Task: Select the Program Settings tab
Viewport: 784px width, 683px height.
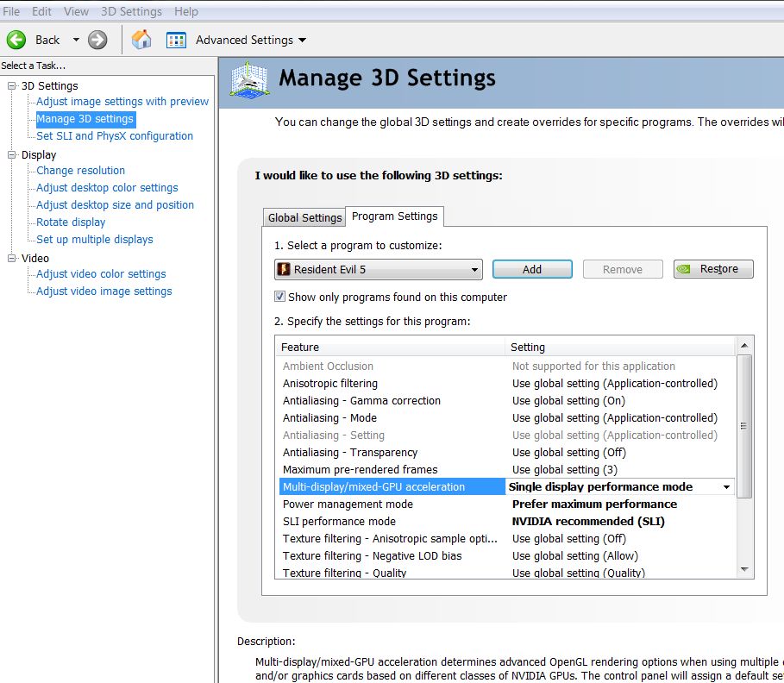Action: [x=394, y=216]
